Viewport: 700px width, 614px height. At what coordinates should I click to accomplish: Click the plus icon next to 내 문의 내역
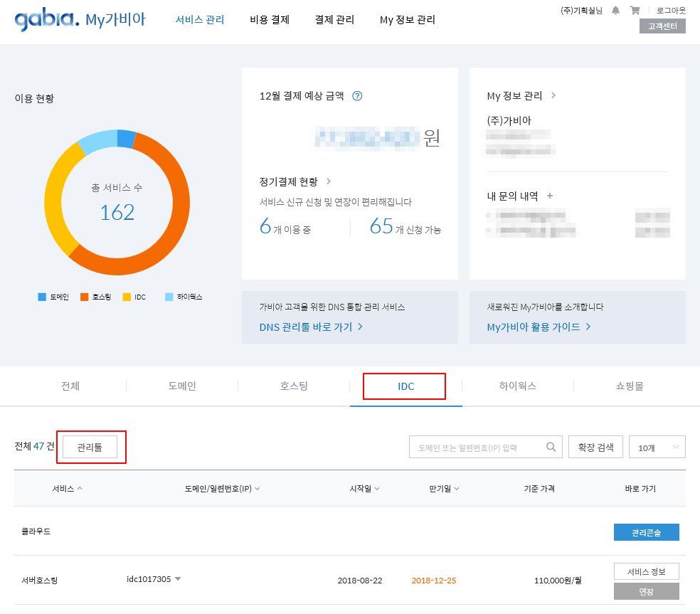click(x=550, y=196)
